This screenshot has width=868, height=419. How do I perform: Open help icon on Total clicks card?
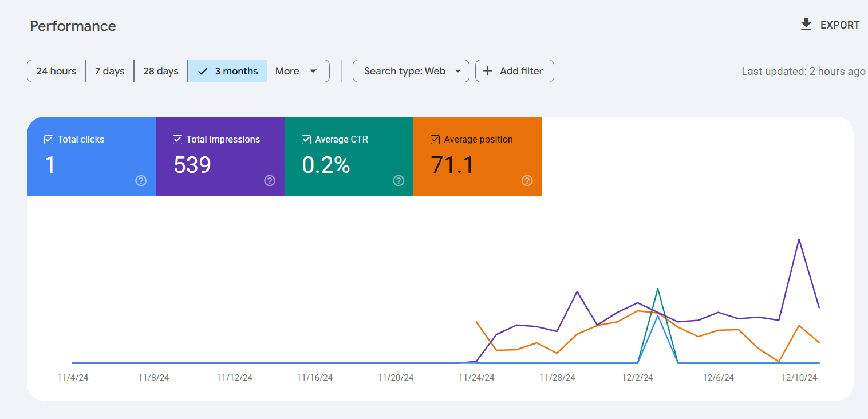click(141, 181)
